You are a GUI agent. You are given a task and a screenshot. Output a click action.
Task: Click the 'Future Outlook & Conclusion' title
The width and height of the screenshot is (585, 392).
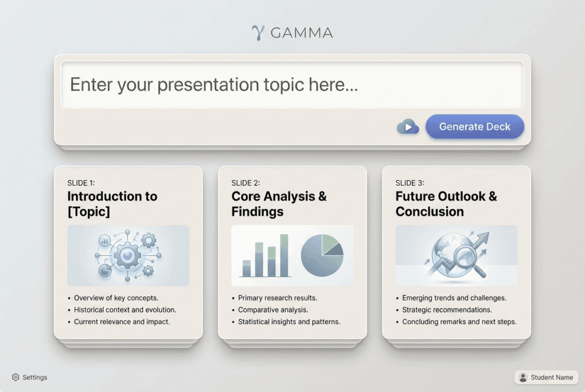[x=444, y=203]
